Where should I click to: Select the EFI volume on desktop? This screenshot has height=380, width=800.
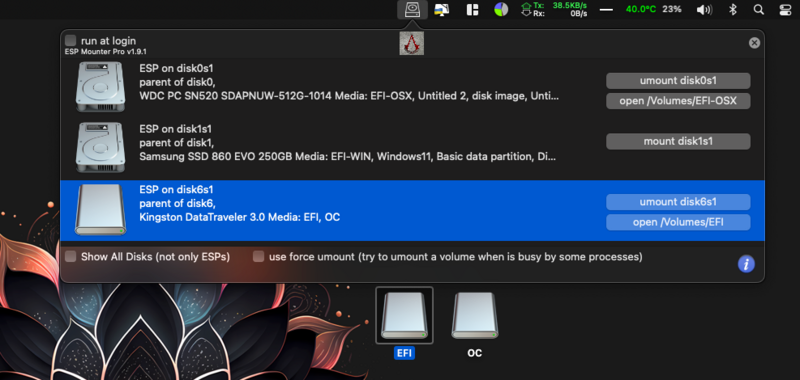(405, 314)
